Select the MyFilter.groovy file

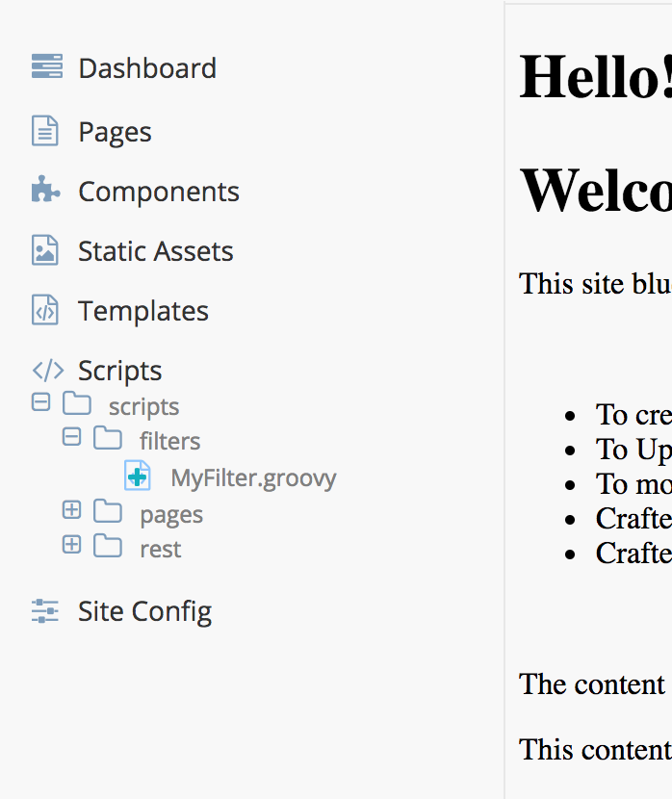coord(253,477)
